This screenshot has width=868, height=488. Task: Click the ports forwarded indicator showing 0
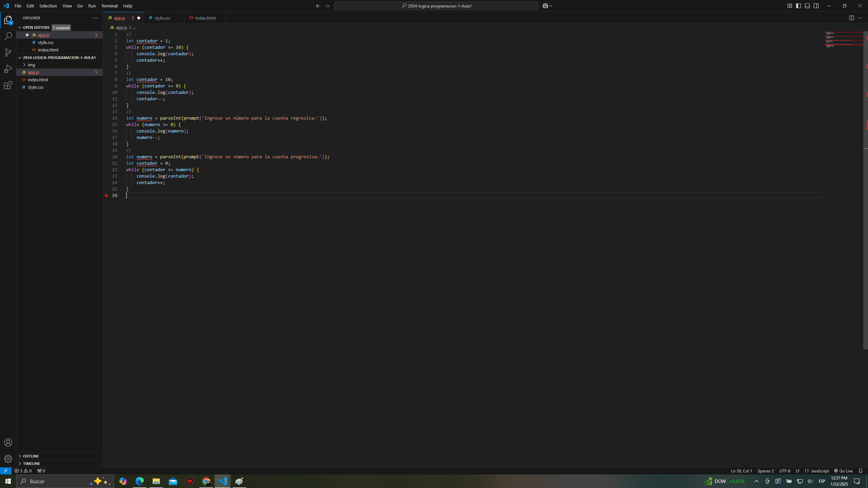41,471
